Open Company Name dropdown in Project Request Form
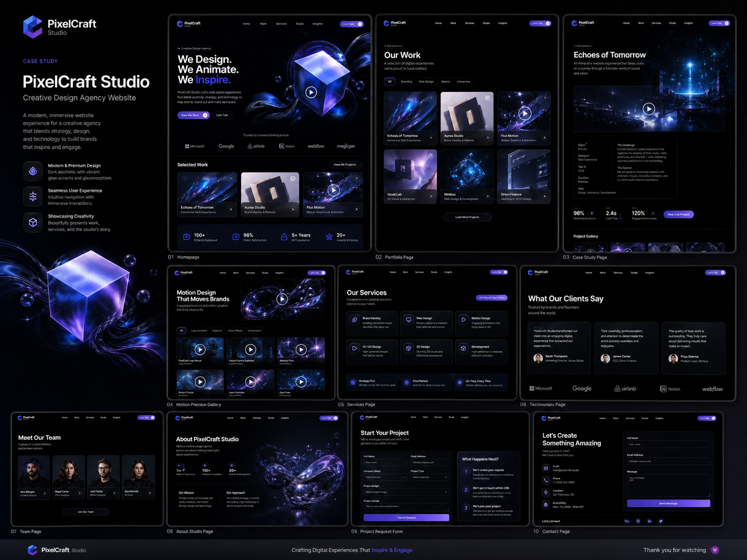Image resolution: width=747 pixels, height=560 pixels. (385, 477)
